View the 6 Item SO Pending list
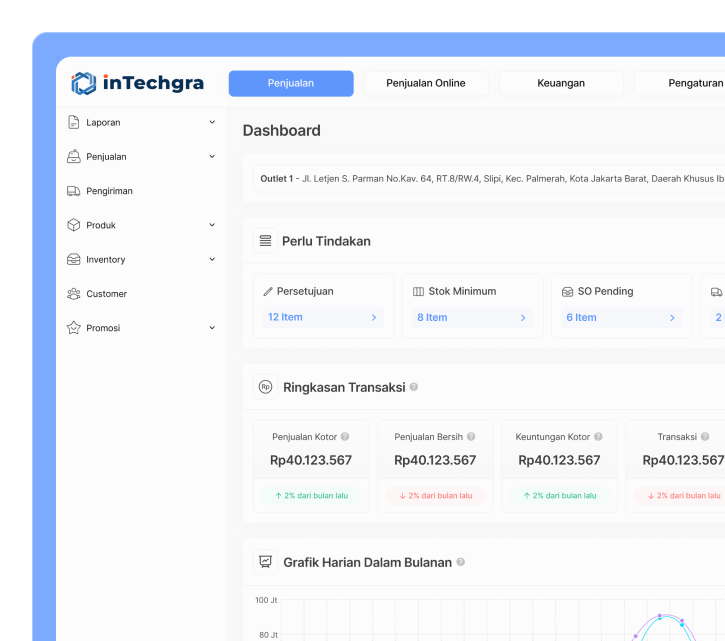 pos(620,317)
